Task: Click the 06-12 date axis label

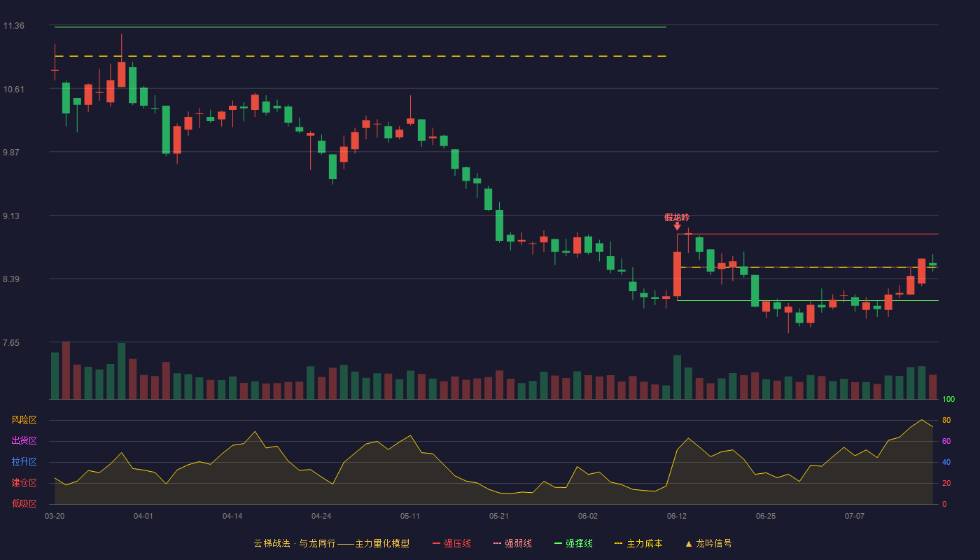Action: pyautogui.click(x=677, y=516)
